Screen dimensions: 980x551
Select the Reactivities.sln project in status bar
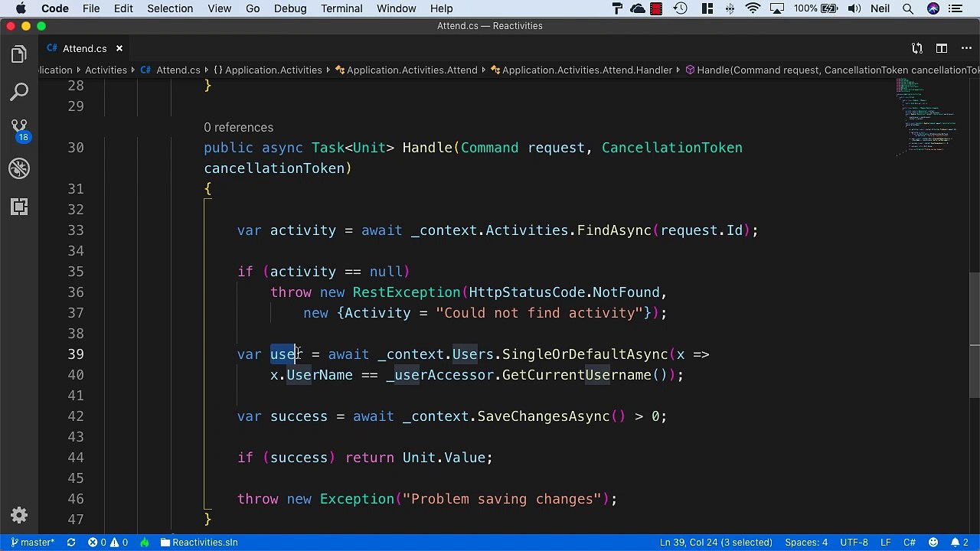(x=199, y=543)
